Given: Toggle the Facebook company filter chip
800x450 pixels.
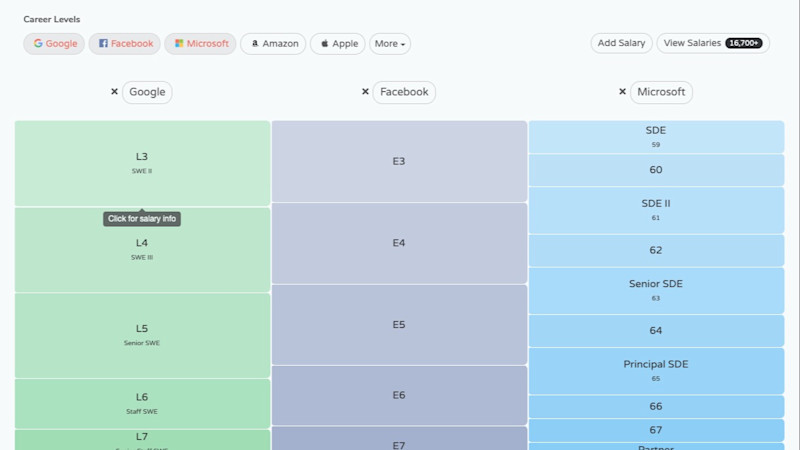Looking at the screenshot, I should click(x=124, y=44).
